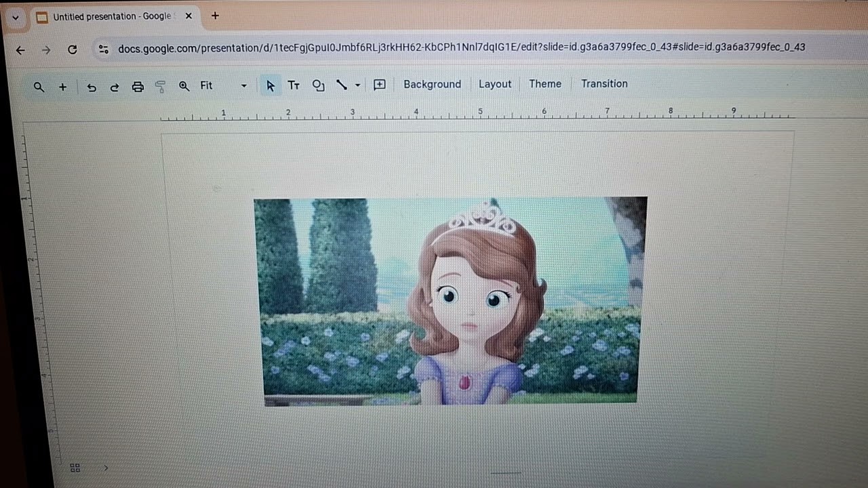Image resolution: width=868 pixels, height=488 pixels.
Task: Focus the docs.google.com address bar
Action: (x=461, y=47)
